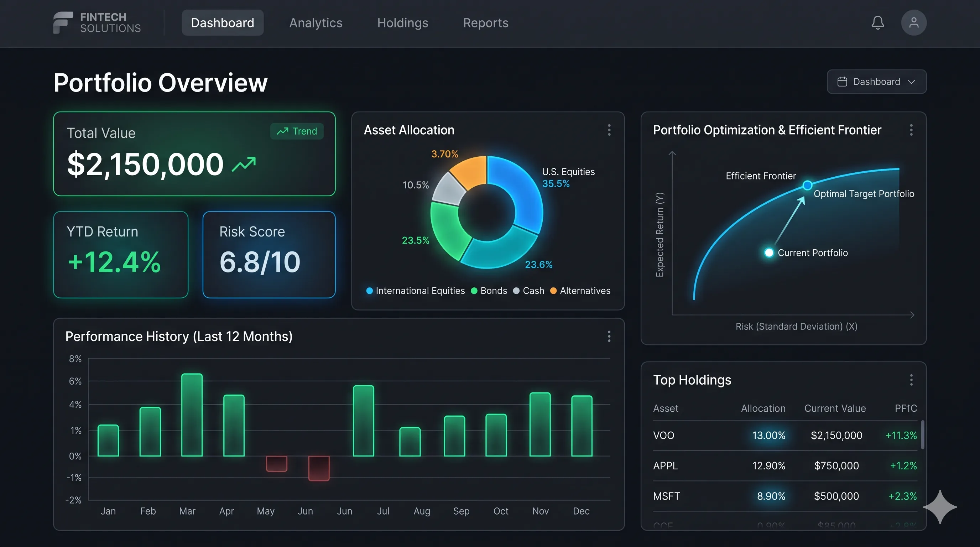Switch to the Dashboard tab
The height and width of the screenshot is (547, 980).
click(x=223, y=23)
